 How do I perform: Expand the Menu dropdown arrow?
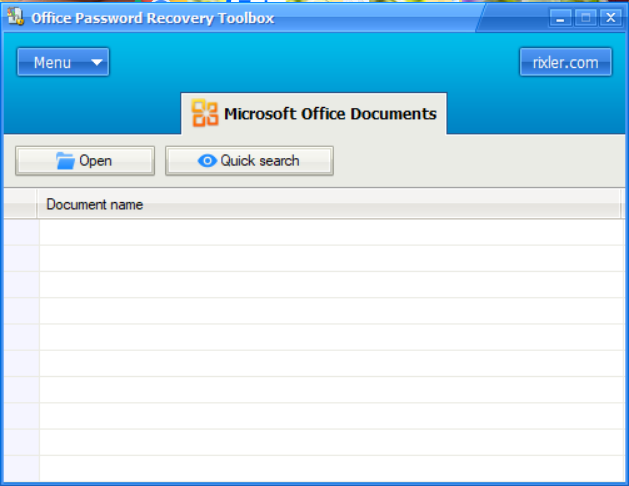[96, 63]
